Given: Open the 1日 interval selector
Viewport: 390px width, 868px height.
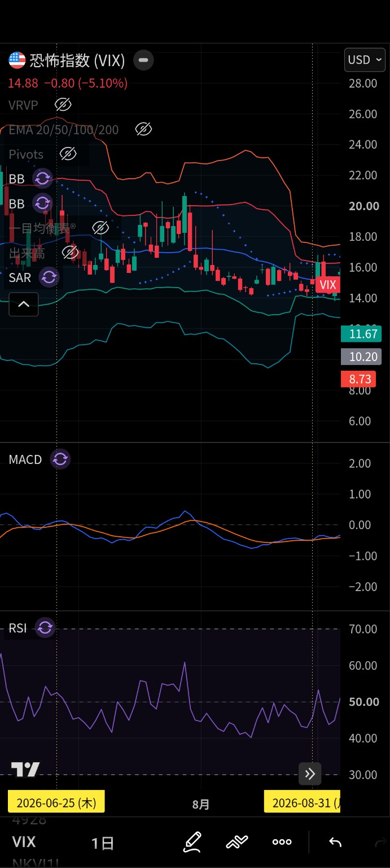Looking at the screenshot, I should coord(103,843).
